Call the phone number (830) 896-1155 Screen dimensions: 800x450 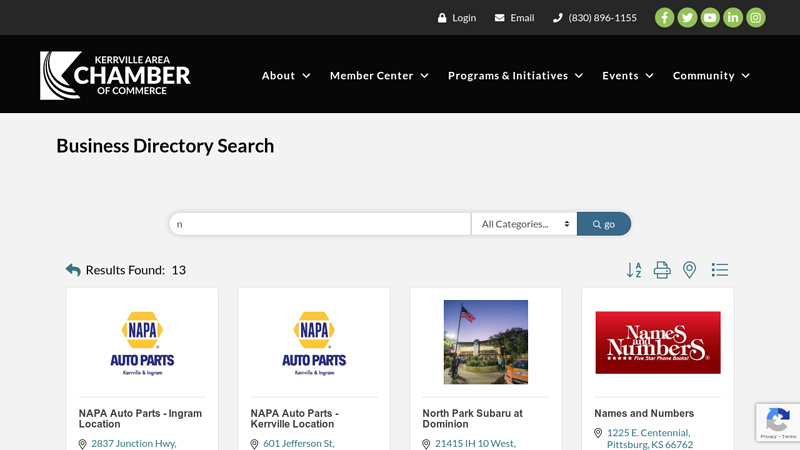pyautogui.click(x=595, y=18)
